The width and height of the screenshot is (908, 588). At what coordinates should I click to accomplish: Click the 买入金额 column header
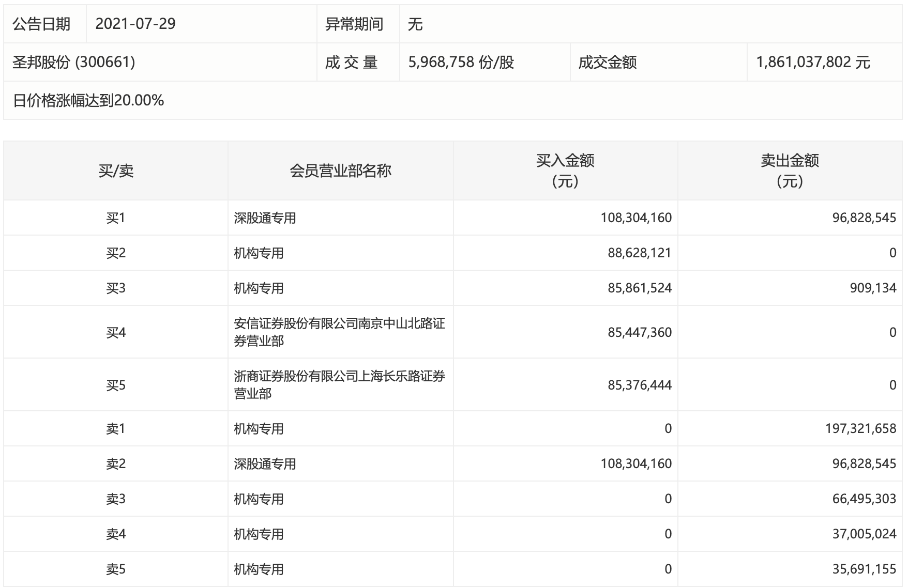click(565, 171)
